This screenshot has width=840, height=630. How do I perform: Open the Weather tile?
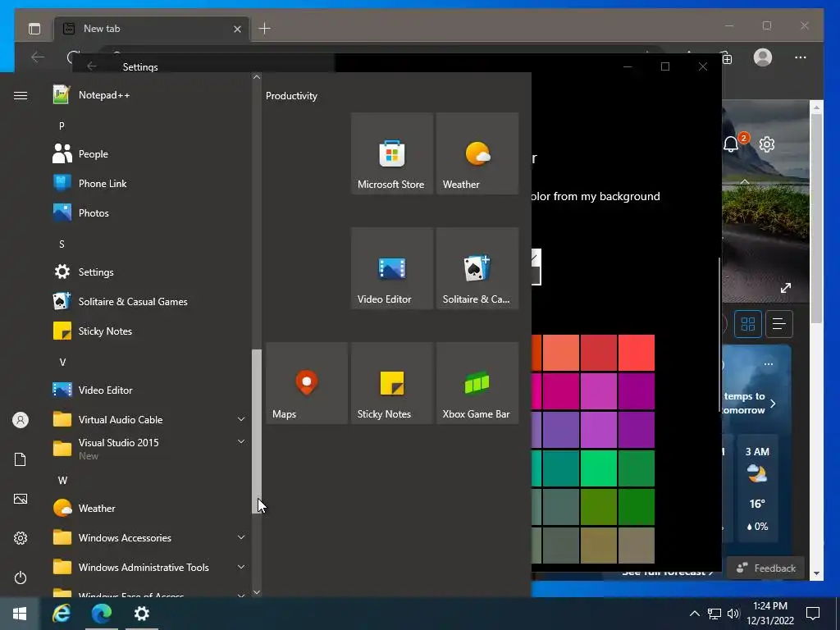pos(477,153)
